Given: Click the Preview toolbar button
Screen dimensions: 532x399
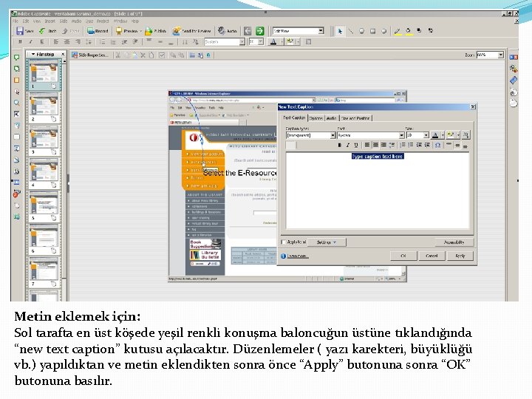Looking at the screenshot, I should [127, 31].
